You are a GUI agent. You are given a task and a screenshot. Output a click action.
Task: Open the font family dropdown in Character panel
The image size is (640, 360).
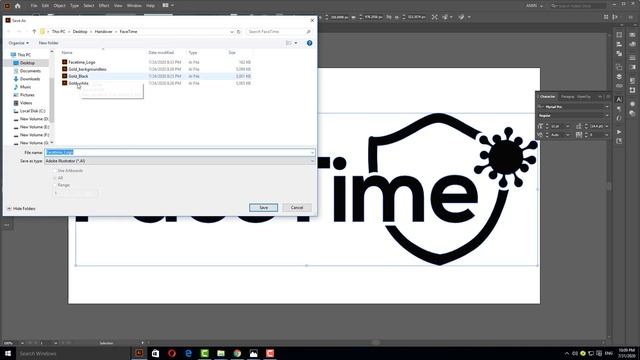[x=607, y=107]
